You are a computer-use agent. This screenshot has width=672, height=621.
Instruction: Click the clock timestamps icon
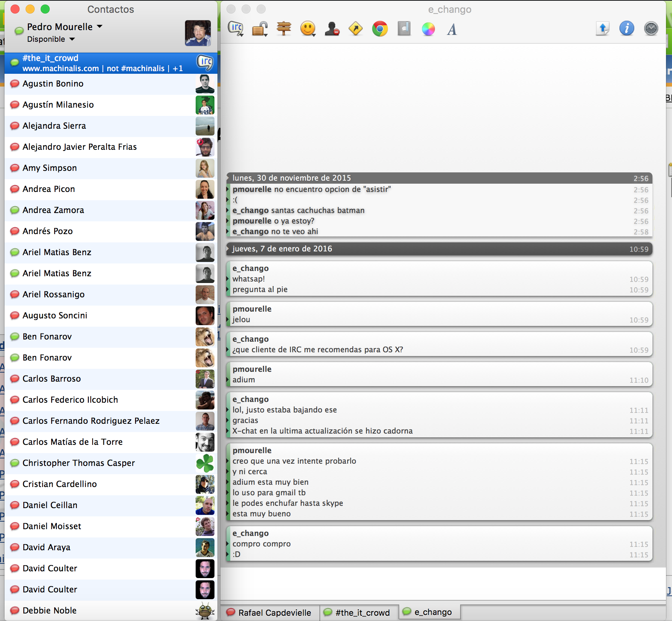tap(651, 29)
